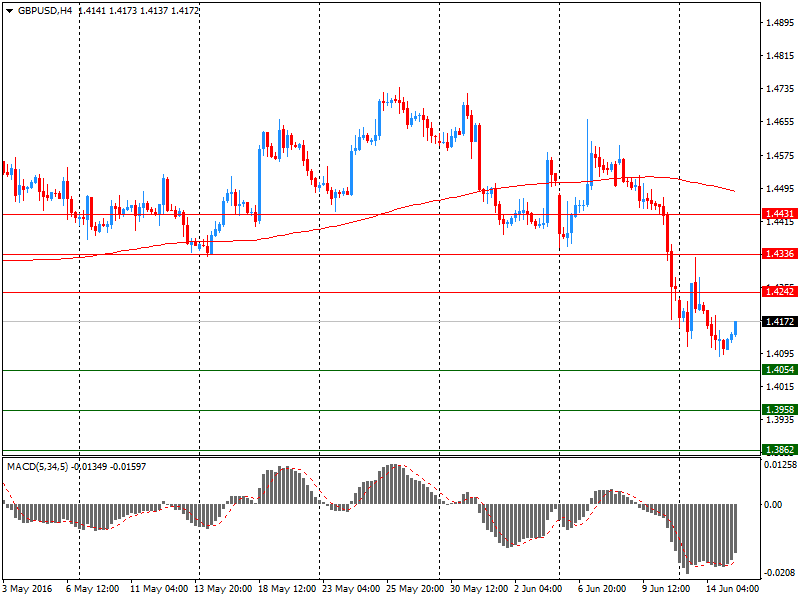
Task: Click the 1.4575 price scale value
Action: (780, 156)
